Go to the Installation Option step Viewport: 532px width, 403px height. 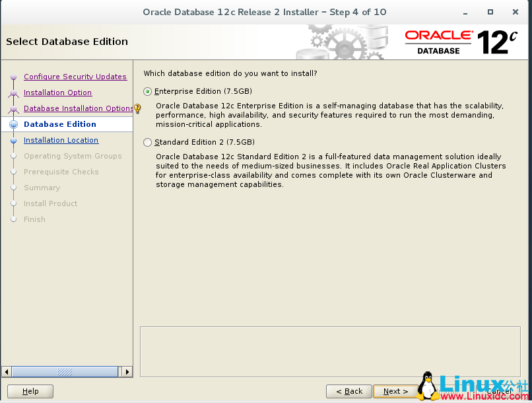point(57,92)
